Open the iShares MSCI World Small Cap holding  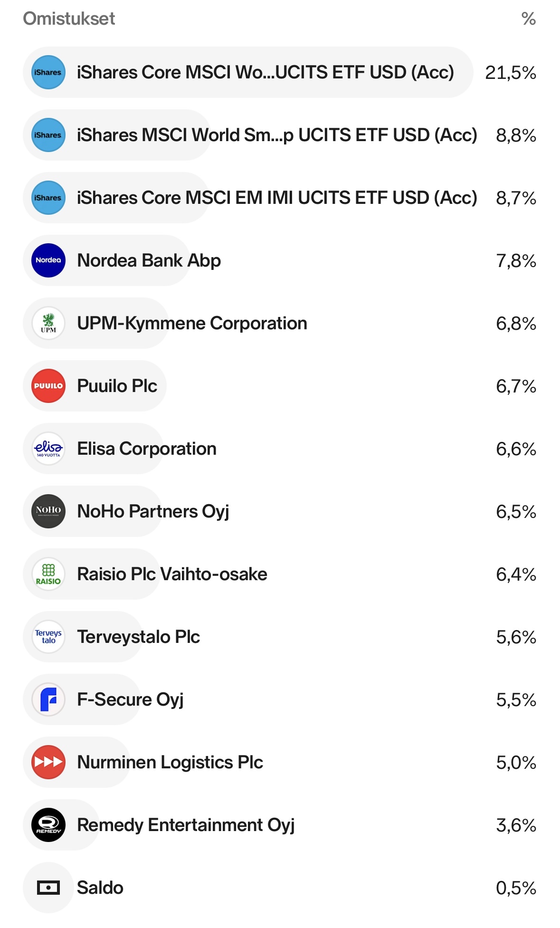276,135
